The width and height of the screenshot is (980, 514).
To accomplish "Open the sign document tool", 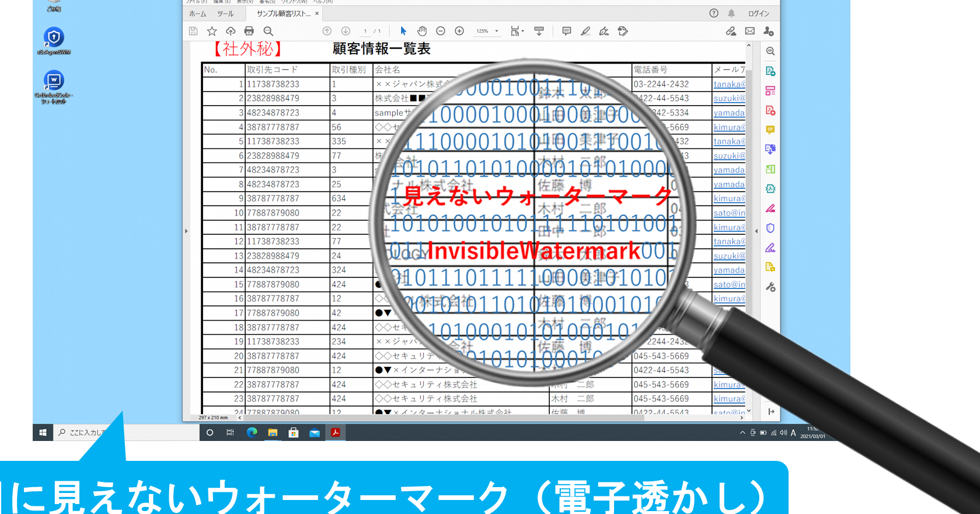I will point(604,31).
